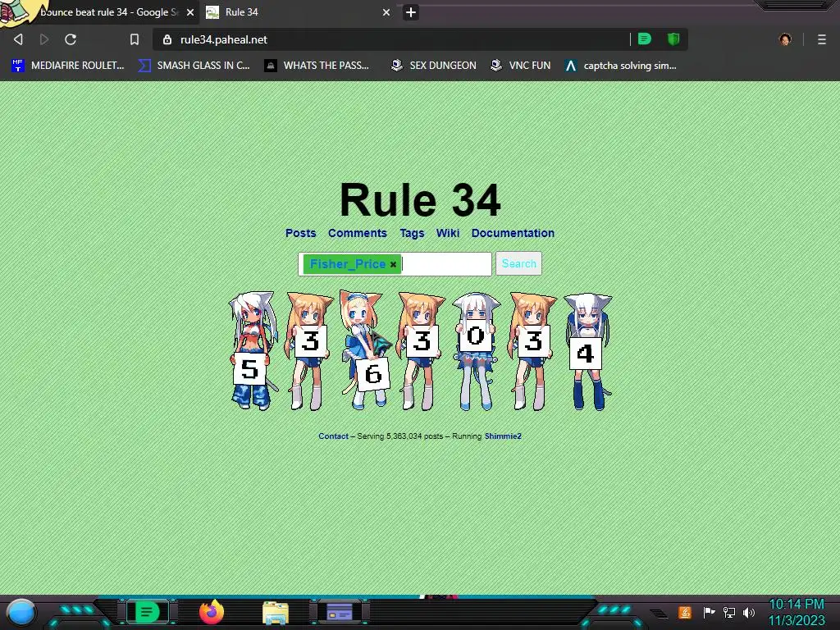Click the browser forward arrow
This screenshot has height=630, width=840.
(44, 39)
